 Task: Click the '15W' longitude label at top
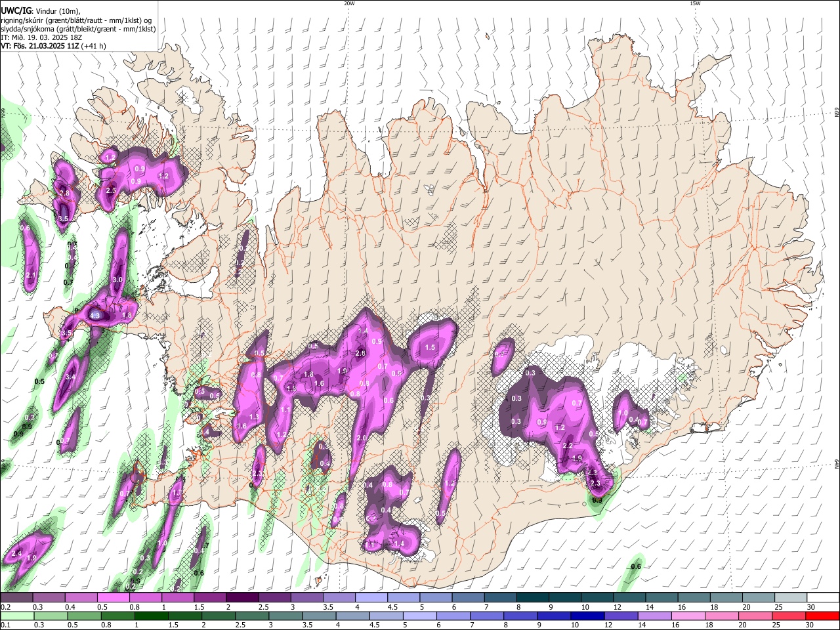(694, 3)
